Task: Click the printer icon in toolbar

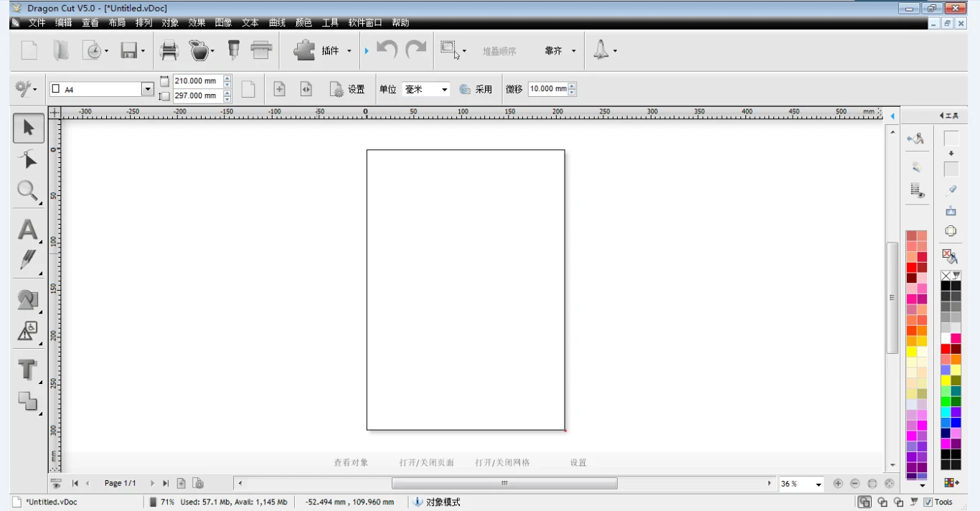Action: (169, 50)
